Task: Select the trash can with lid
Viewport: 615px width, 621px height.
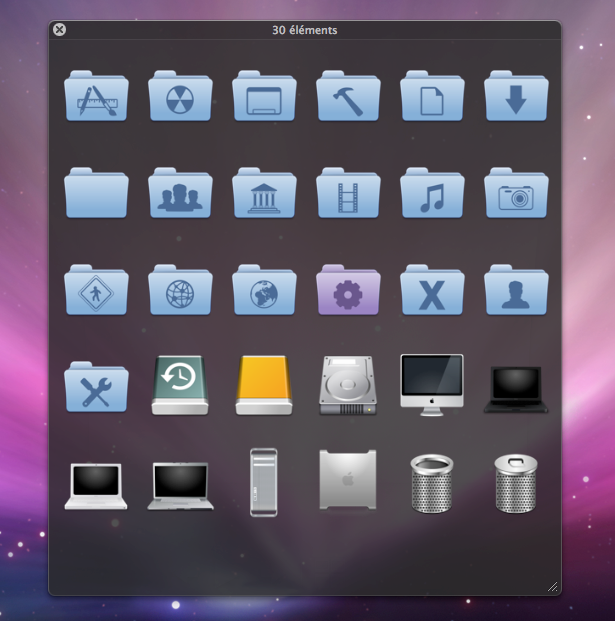Action: click(516, 484)
